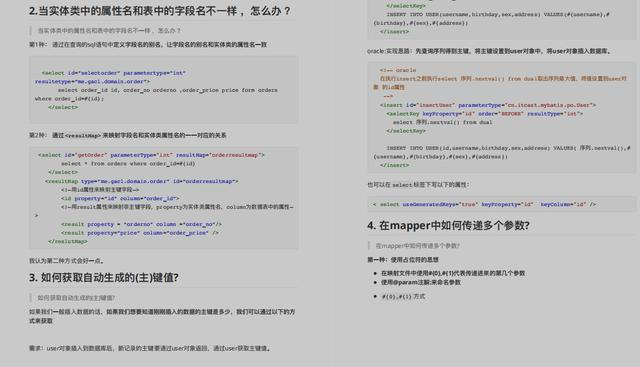Image resolution: width=640 pixels, height=367 pixels.
Task: Click the line "第一种: 使用占位符的思想"
Action: (403, 260)
